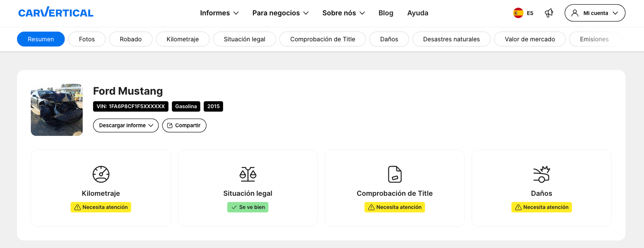Click the Gasolina fuel badge
Image resolution: width=644 pixels, height=248 pixels.
tap(186, 107)
